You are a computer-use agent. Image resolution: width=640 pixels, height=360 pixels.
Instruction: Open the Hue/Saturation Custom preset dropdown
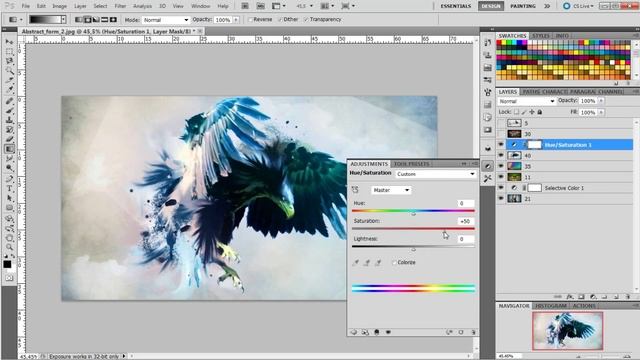(436, 174)
